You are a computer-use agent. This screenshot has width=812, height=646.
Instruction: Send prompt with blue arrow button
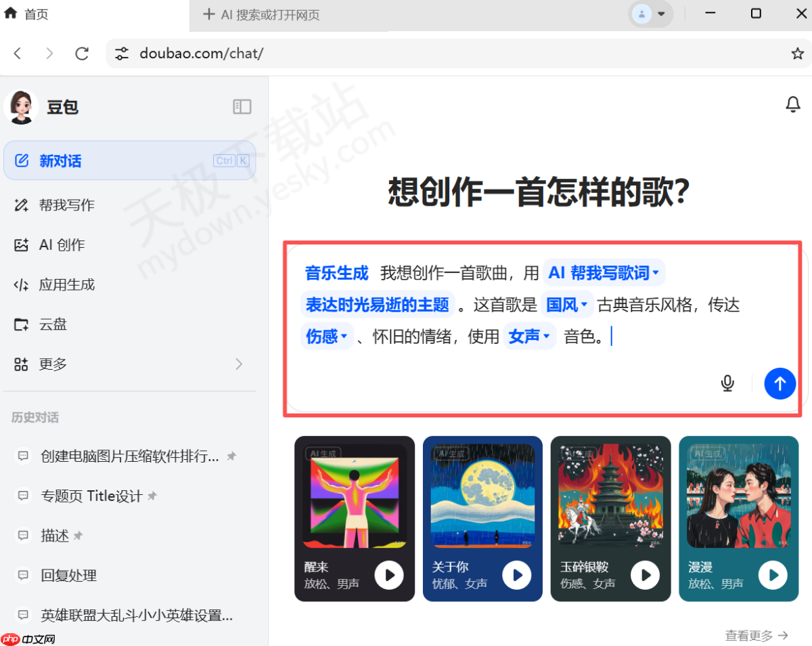point(780,384)
